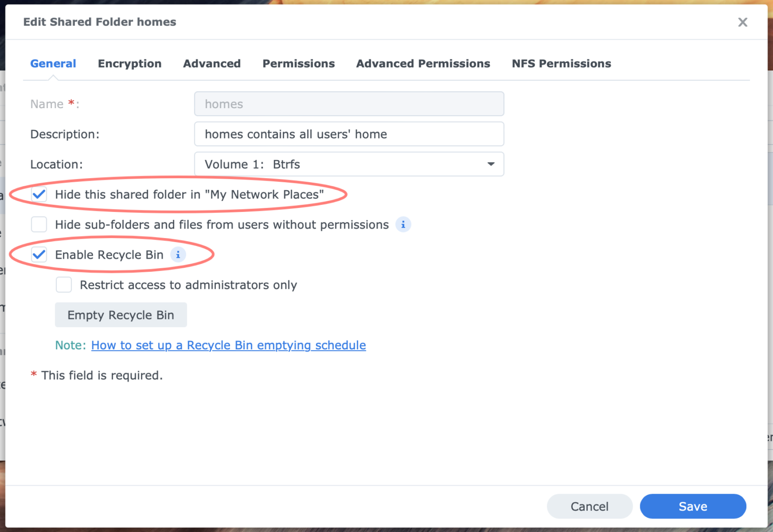Image resolution: width=773 pixels, height=532 pixels.
Task: Disable the Recycle Bin checkbox
Action: click(x=39, y=255)
